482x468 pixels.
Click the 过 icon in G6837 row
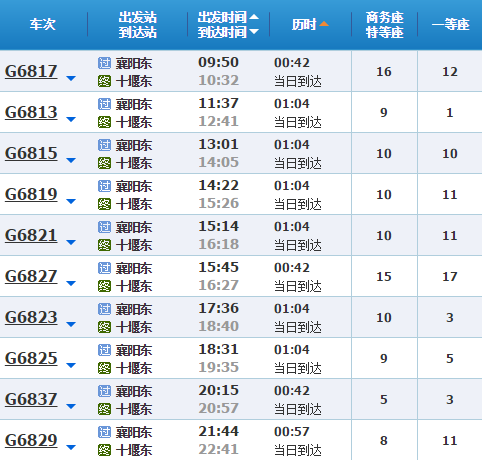(104, 391)
